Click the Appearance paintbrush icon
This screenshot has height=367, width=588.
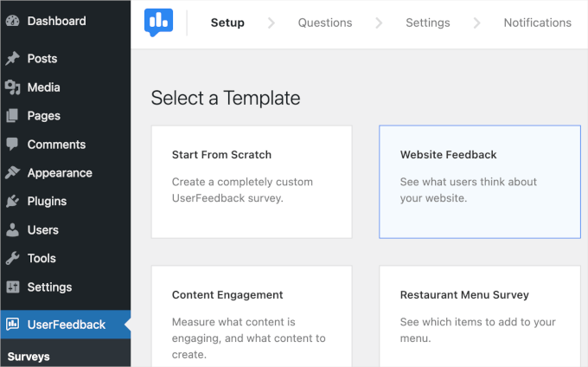[12, 173]
